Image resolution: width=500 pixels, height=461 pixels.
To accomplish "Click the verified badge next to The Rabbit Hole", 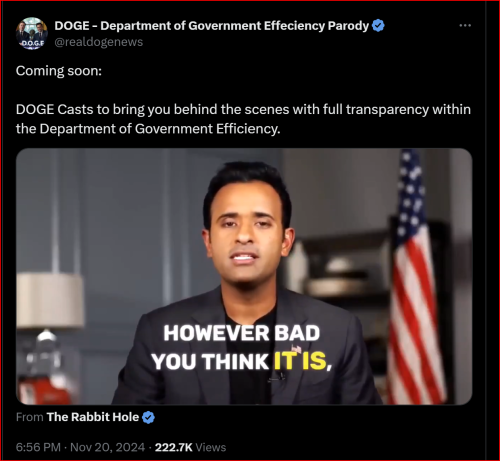I will tap(148, 417).
